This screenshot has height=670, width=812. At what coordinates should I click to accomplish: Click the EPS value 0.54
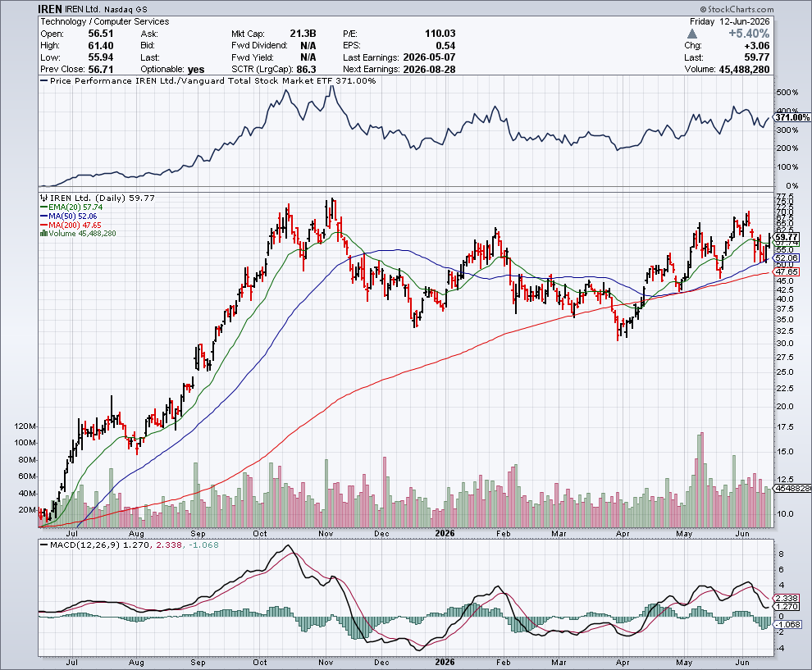pos(446,46)
